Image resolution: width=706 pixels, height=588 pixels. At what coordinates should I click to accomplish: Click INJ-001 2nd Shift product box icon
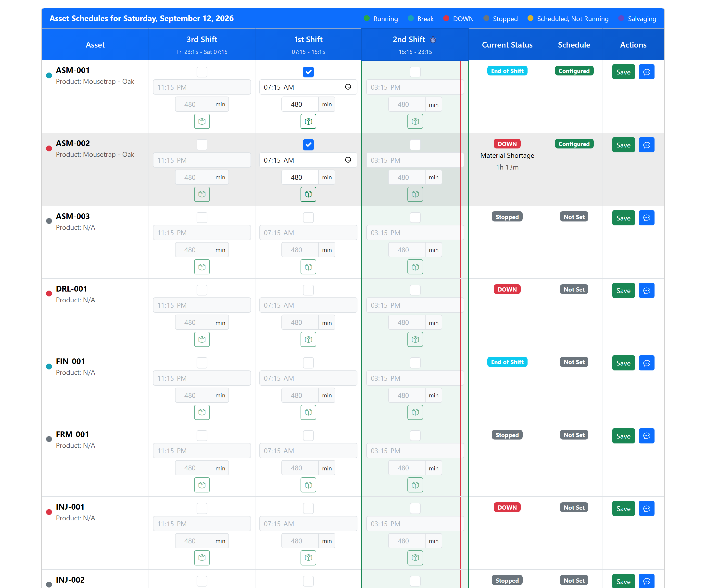click(x=415, y=558)
